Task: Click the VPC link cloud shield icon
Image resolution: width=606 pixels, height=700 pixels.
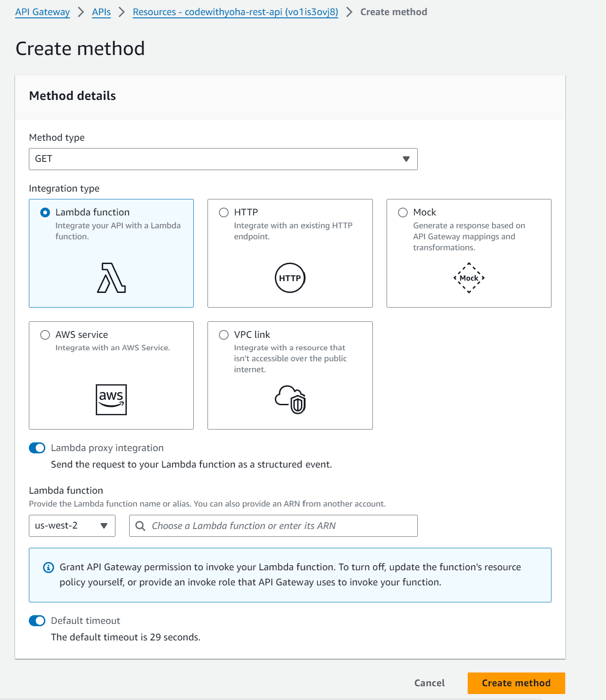Action: click(x=290, y=400)
